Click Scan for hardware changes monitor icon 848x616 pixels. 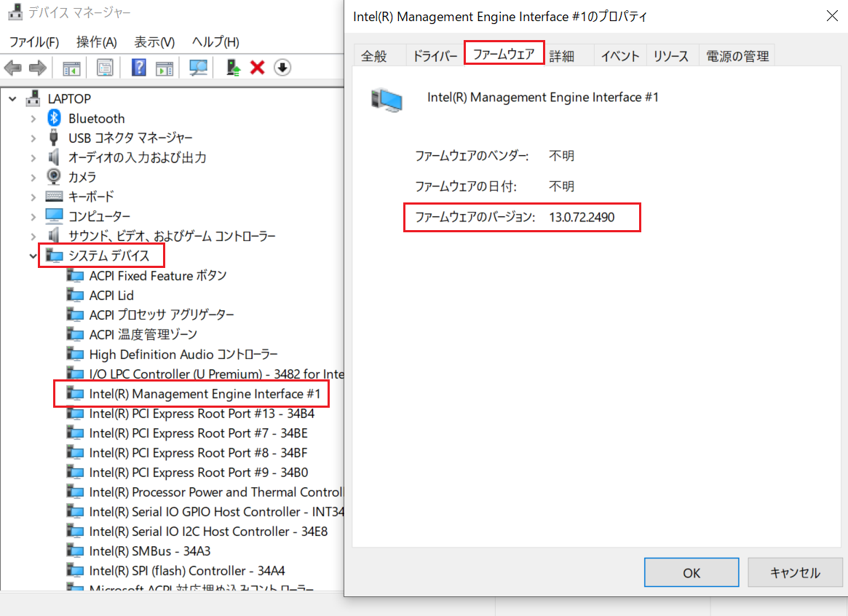tap(198, 68)
